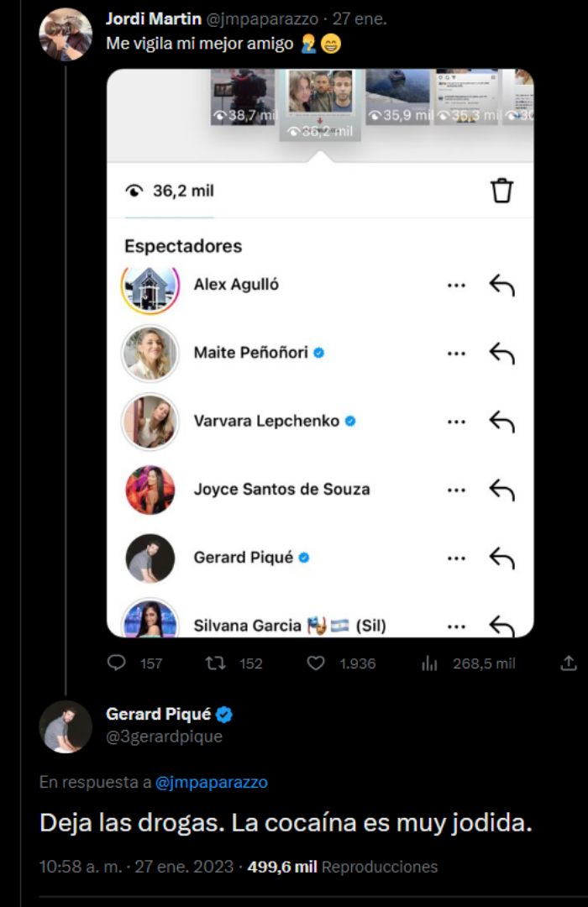Select the story thumbnail with 35,9 mil views
Image resolution: width=588 pixels, height=907 pixels.
click(398, 97)
